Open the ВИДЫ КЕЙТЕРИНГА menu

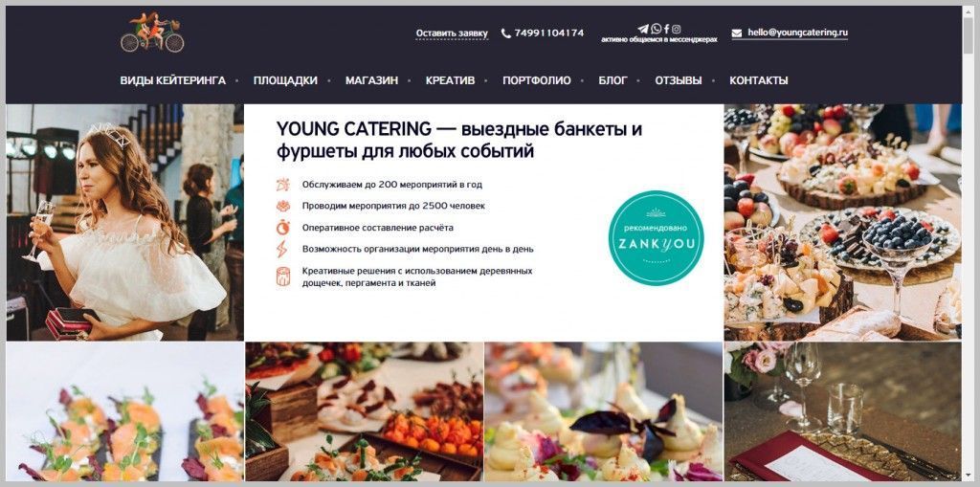pyautogui.click(x=173, y=80)
